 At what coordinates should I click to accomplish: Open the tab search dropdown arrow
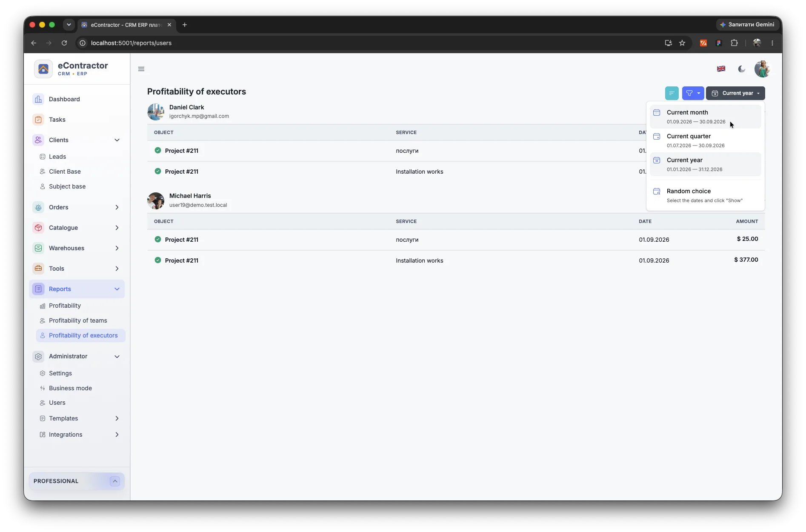(69, 25)
